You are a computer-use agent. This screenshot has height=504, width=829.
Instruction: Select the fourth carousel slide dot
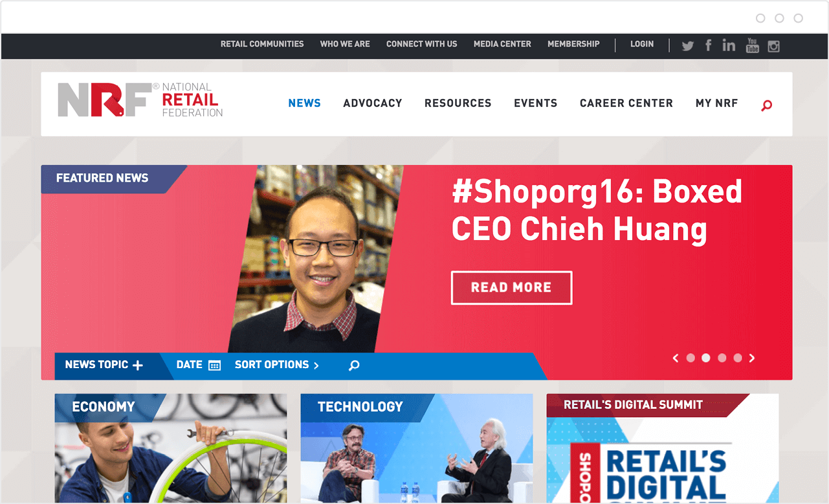point(738,358)
